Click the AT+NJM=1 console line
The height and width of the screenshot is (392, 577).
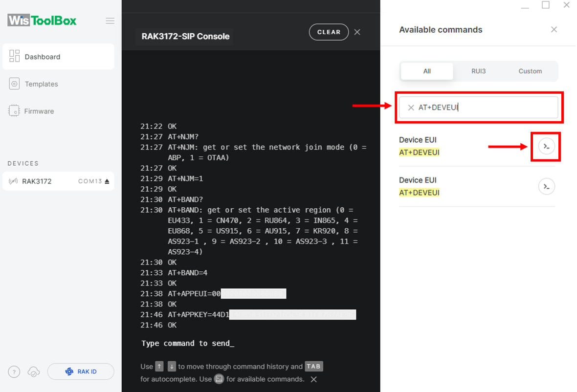click(x=185, y=179)
